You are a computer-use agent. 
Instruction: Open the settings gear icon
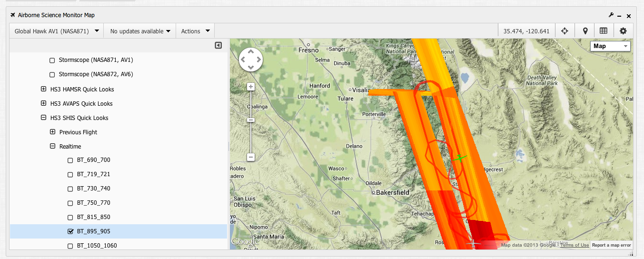[623, 31]
